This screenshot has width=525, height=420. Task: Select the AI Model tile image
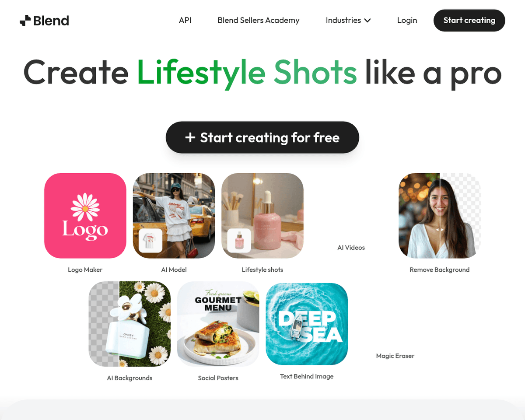174,216
